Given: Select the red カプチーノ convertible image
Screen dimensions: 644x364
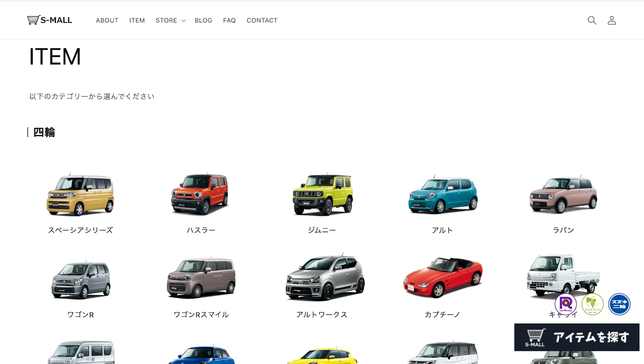Looking at the screenshot, I should (x=443, y=278).
